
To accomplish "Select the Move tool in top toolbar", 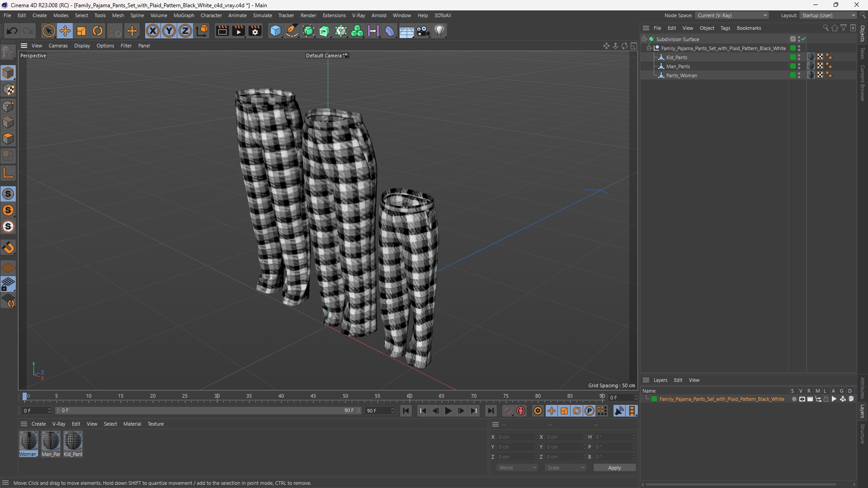I will [65, 31].
